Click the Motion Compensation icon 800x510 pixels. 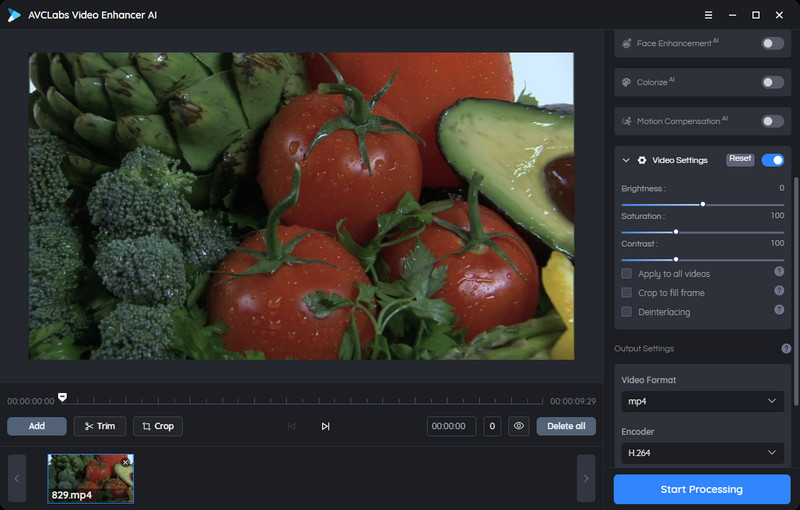click(627, 121)
